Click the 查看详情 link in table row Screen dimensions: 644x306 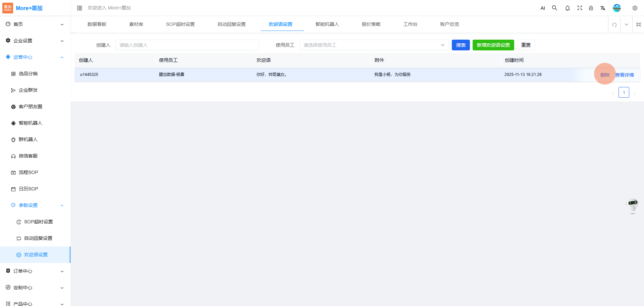[x=624, y=75]
